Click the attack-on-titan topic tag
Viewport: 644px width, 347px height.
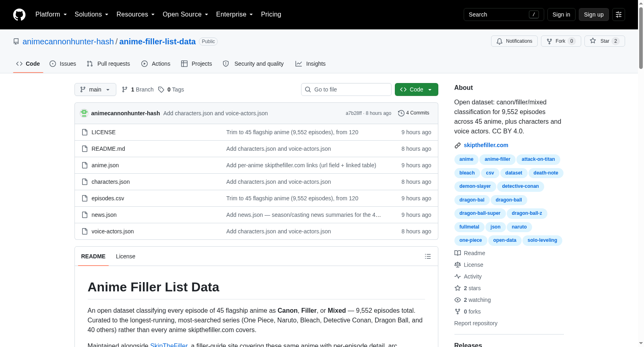click(x=538, y=159)
